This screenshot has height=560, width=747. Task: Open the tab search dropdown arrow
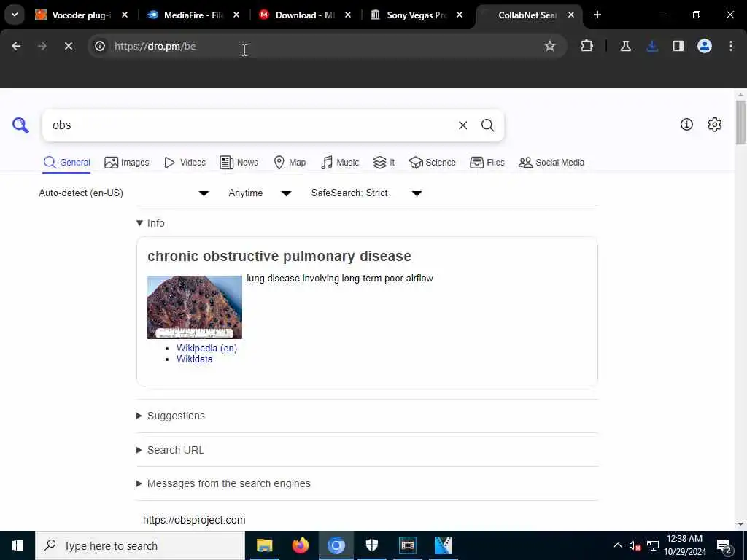(x=15, y=15)
